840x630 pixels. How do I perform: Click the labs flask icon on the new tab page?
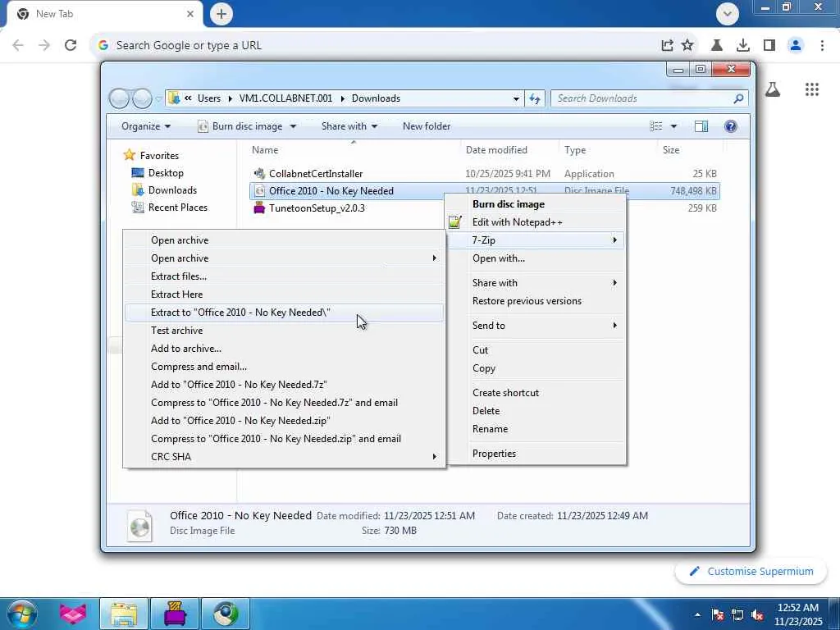773,89
